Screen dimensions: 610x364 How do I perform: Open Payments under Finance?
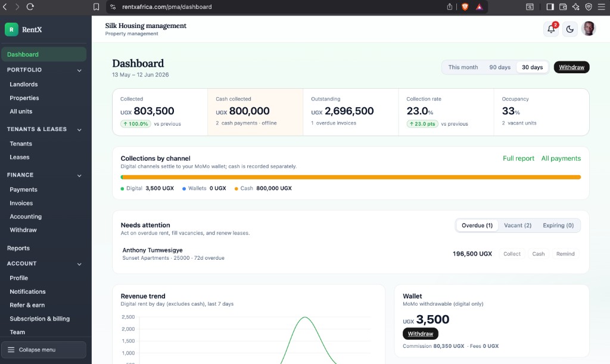[23, 189]
